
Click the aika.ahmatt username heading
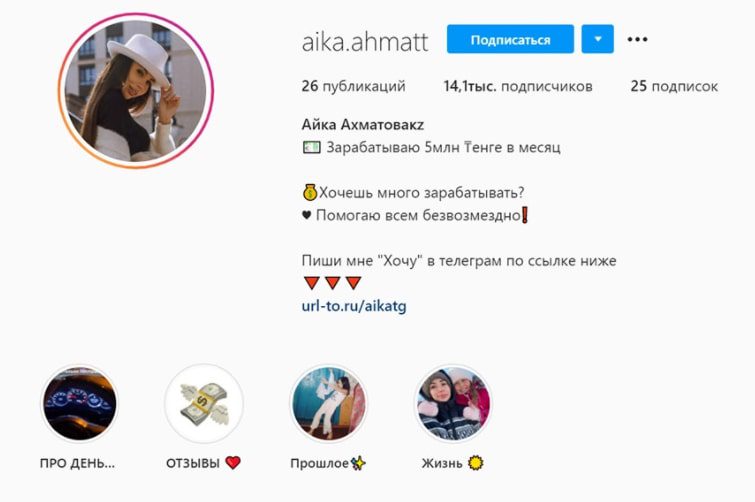click(x=365, y=41)
